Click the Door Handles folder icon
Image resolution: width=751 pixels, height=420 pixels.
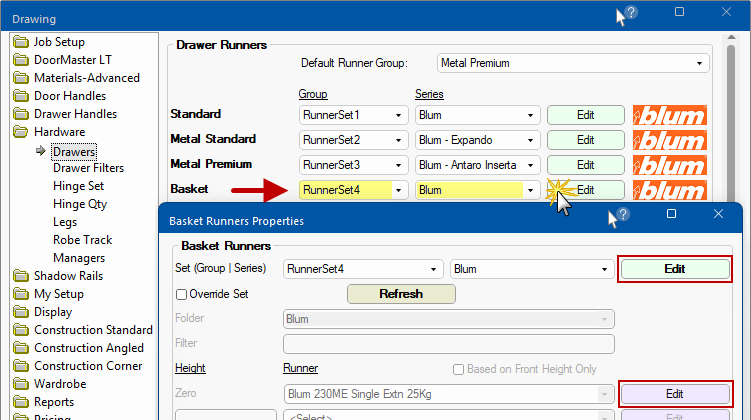22,96
